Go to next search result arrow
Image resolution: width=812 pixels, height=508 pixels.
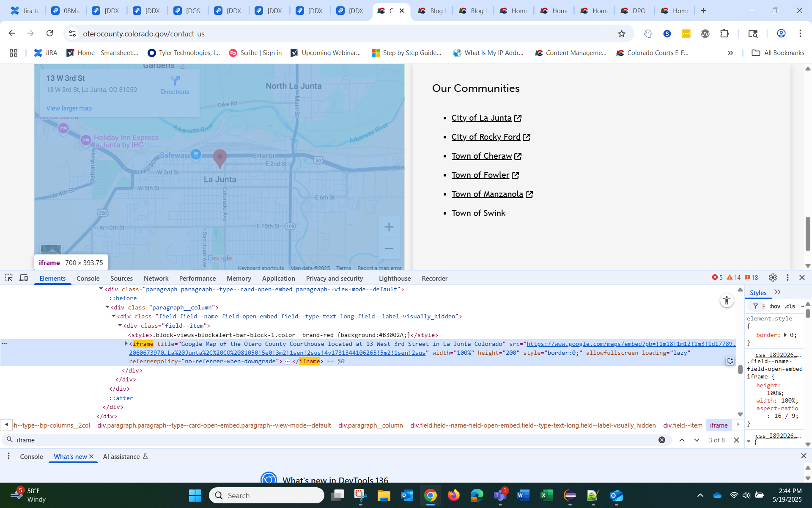point(697,440)
